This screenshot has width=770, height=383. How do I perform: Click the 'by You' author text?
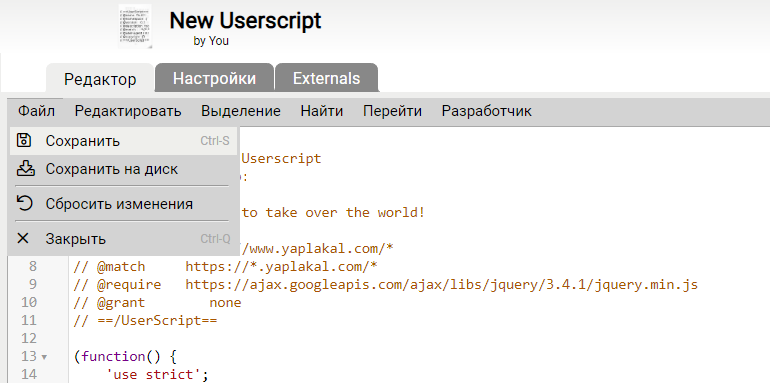[x=211, y=41]
